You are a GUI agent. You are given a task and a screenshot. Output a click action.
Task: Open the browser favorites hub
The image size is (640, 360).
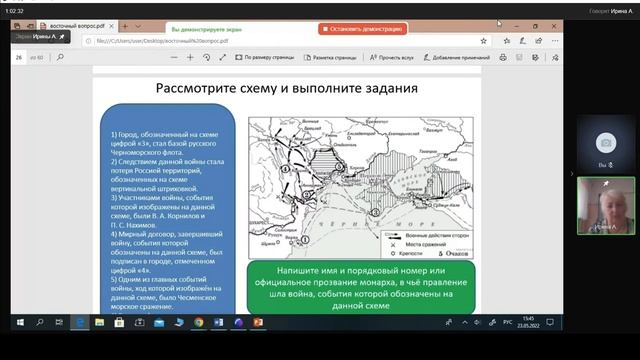pyautogui.click(x=507, y=41)
